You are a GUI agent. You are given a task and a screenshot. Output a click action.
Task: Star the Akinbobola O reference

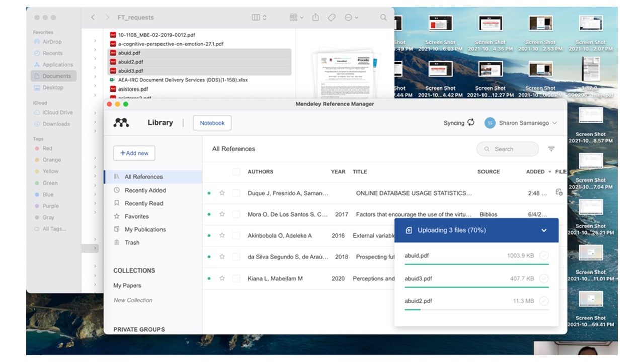[x=222, y=235]
